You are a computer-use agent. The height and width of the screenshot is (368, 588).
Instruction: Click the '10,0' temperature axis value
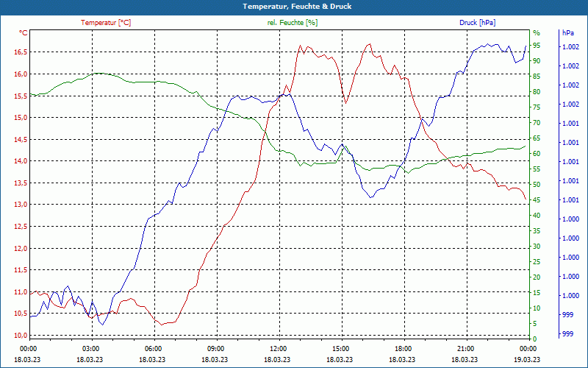click(x=21, y=336)
